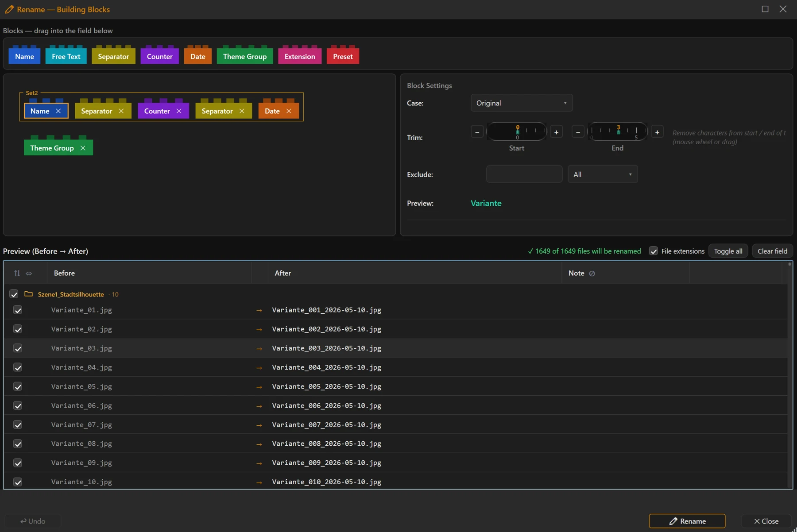Screen dimensions: 797x532
Task: Decrease Trim Start with minus button
Action: click(477, 132)
